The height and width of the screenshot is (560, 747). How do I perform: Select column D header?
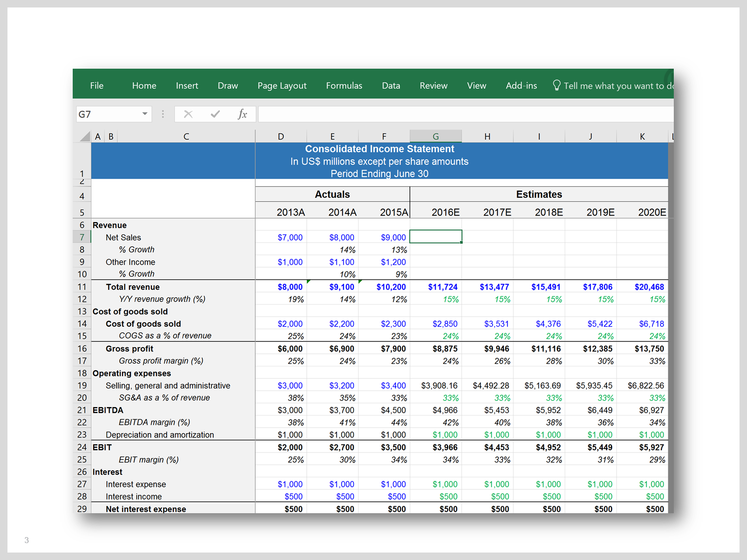(x=281, y=136)
